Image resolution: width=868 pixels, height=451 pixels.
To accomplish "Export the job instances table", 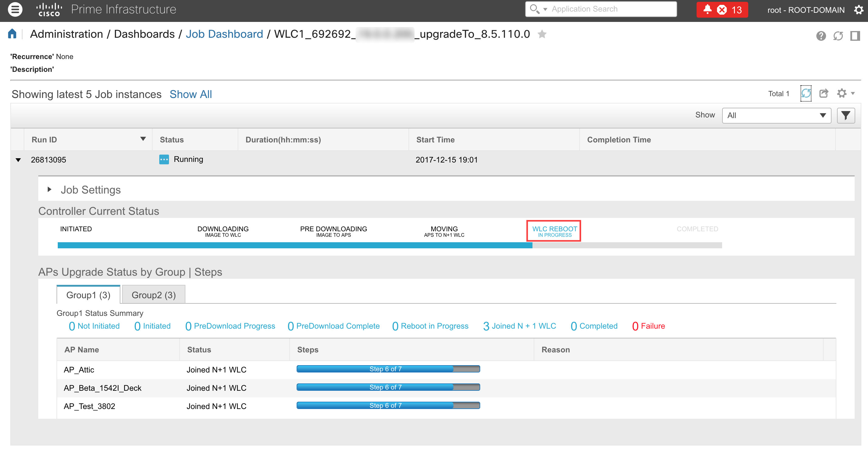I will click(x=824, y=93).
